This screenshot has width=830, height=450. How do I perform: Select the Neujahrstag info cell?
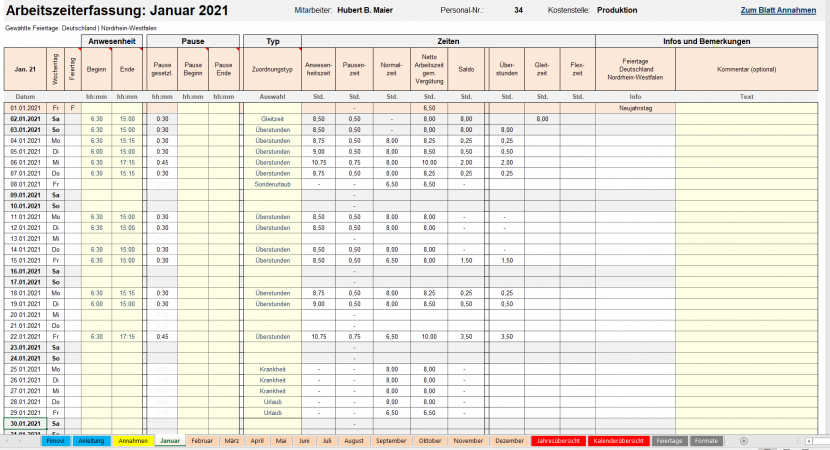pyautogui.click(x=635, y=107)
